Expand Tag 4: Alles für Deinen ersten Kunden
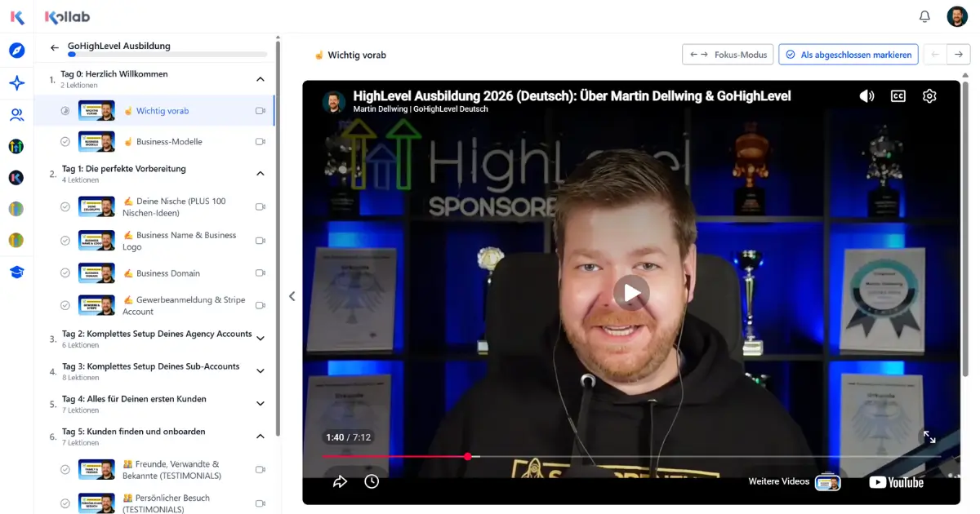Viewport: 980px width, 514px height. click(261, 404)
